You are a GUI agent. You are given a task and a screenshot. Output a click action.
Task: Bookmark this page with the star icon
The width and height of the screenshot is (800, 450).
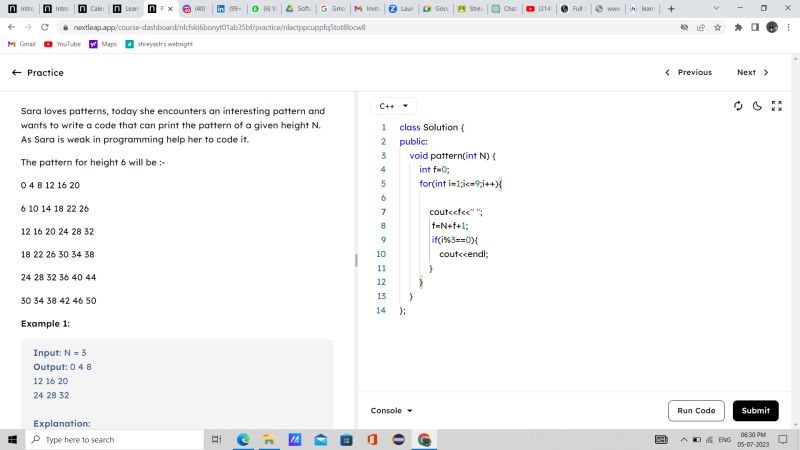718,27
